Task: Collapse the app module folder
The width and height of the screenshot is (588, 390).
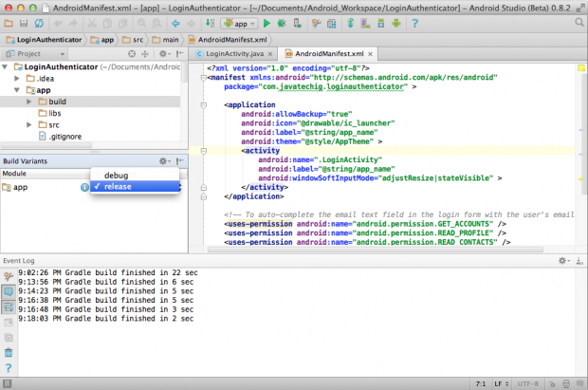Action: tap(17, 90)
